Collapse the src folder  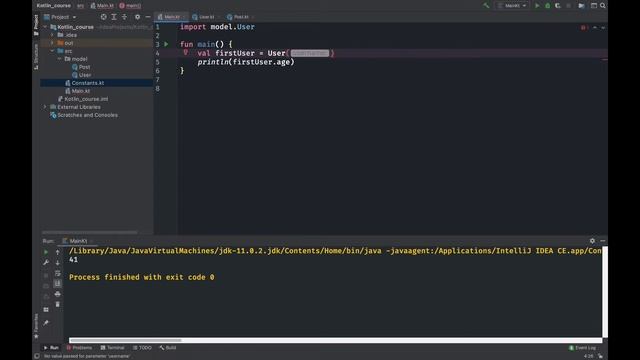52,51
